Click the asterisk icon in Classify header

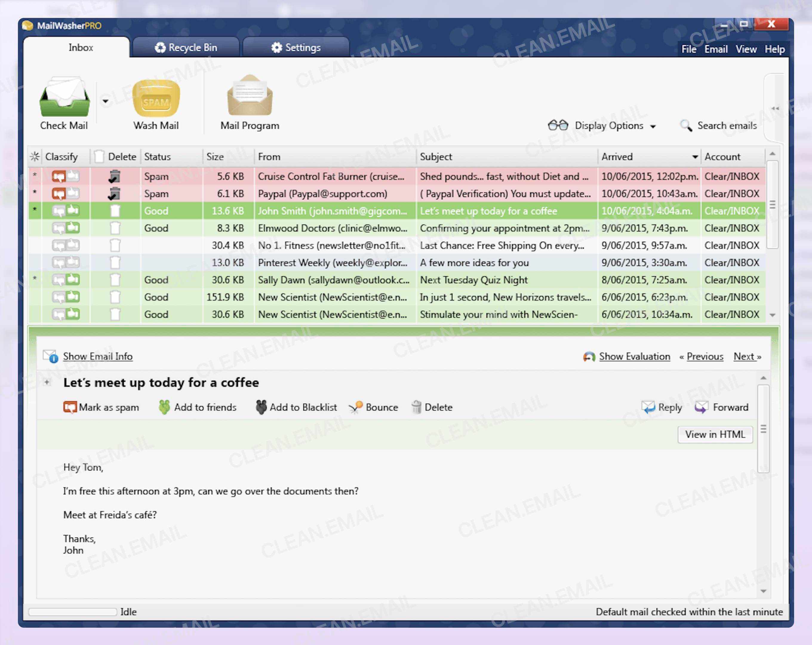[35, 156]
